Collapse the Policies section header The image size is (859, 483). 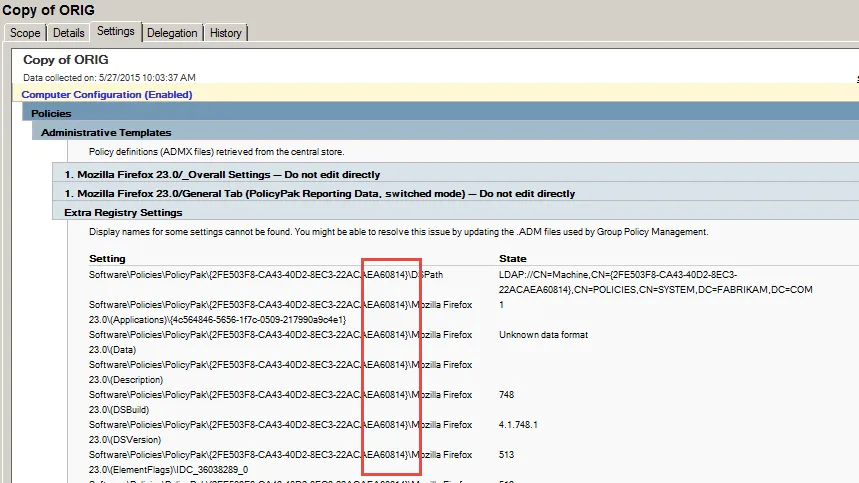click(51, 114)
